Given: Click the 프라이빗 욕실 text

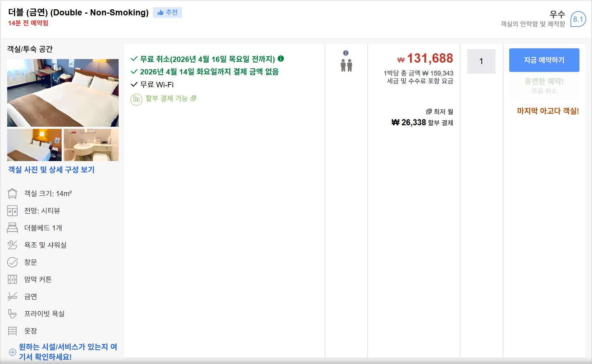Looking at the screenshot, I should click(x=44, y=314).
